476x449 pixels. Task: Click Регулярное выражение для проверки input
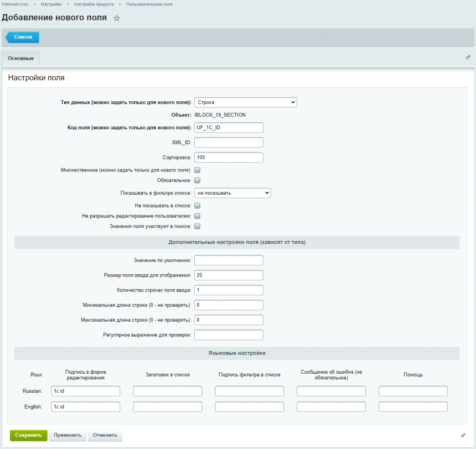tap(229, 335)
